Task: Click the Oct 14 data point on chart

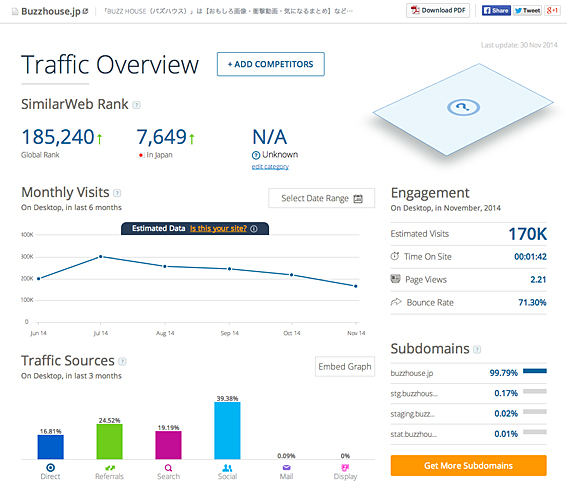Action: coord(291,275)
